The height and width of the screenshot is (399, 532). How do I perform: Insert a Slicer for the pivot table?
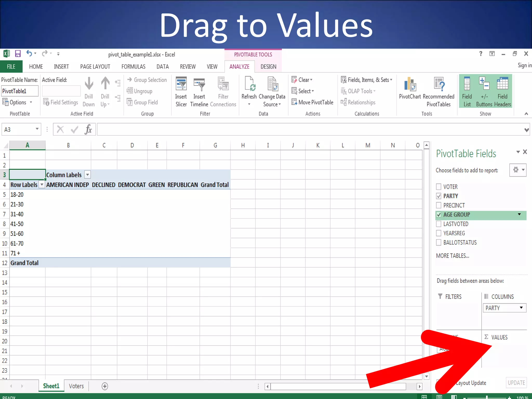tap(181, 92)
